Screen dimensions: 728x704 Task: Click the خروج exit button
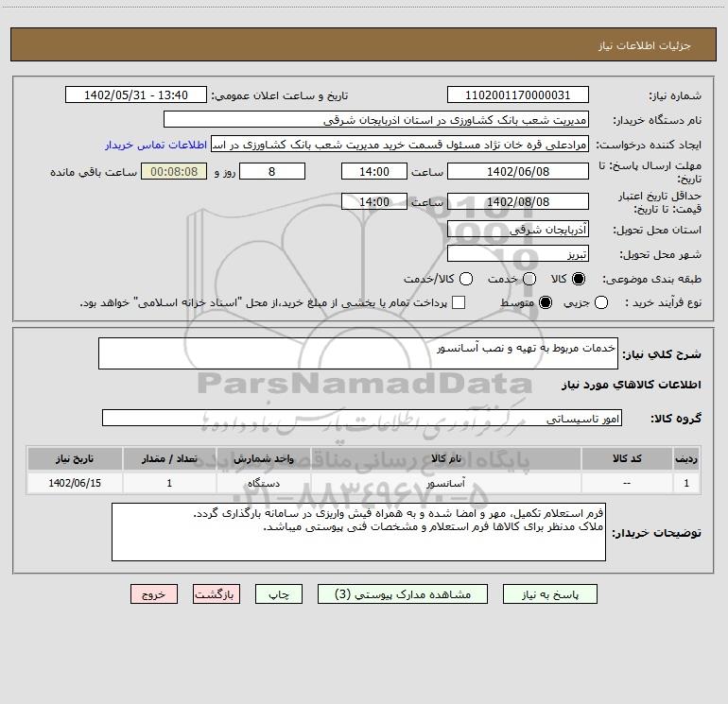click(154, 594)
